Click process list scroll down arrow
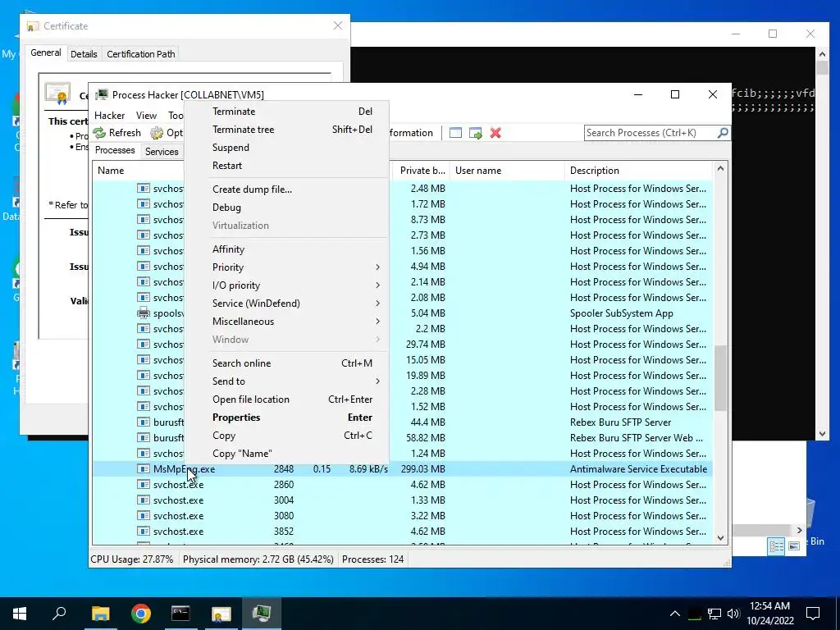The image size is (840, 630). (x=720, y=537)
